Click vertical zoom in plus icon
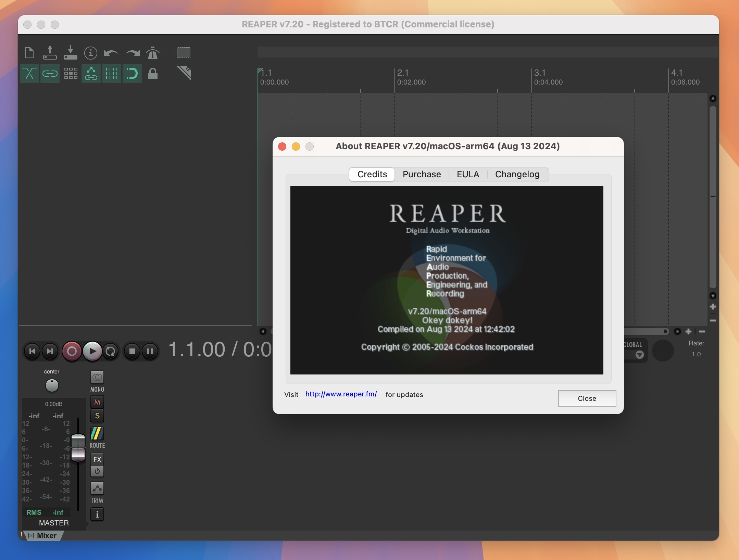This screenshot has width=739, height=560. click(x=713, y=307)
